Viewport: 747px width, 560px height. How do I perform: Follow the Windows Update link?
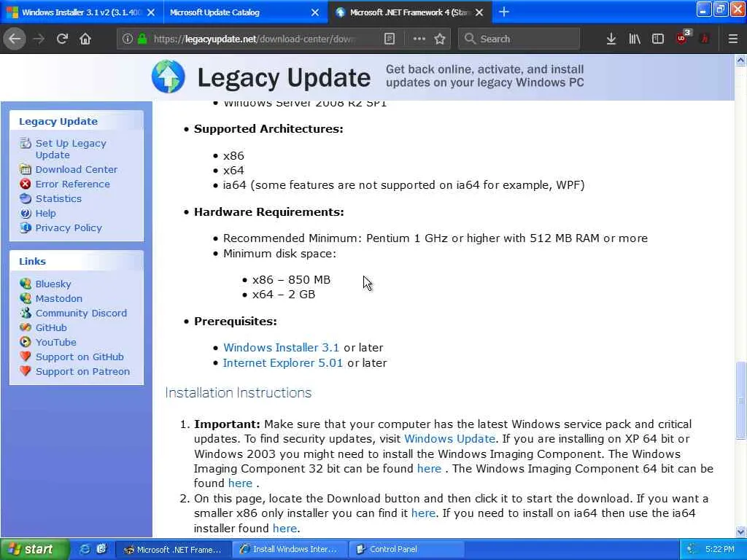[x=449, y=438]
